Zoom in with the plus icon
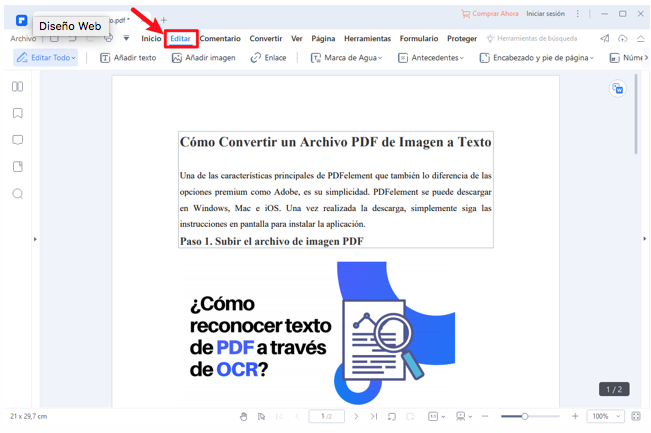Image resolution: width=651 pixels, height=433 pixels. (x=575, y=416)
